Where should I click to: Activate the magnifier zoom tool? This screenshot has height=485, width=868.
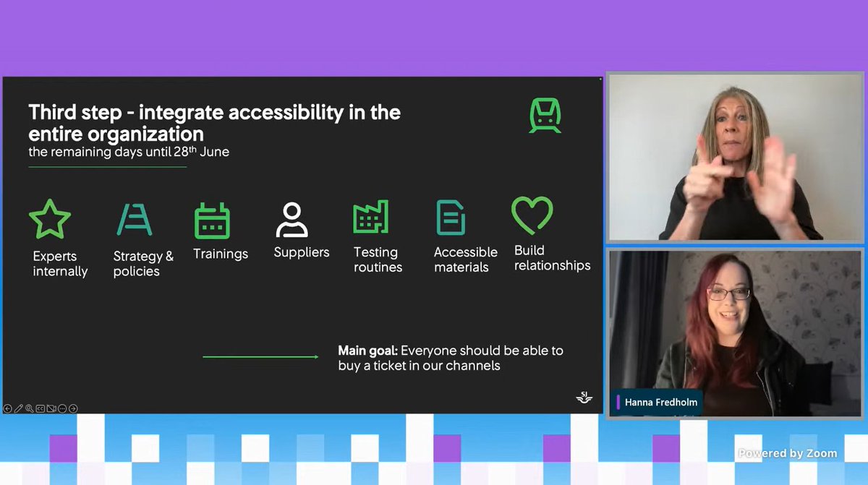[x=30, y=408]
